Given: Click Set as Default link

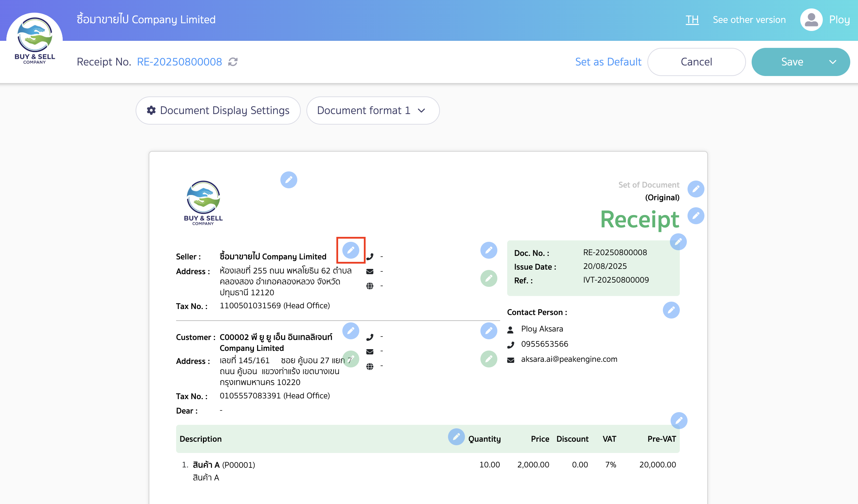Looking at the screenshot, I should pos(608,62).
